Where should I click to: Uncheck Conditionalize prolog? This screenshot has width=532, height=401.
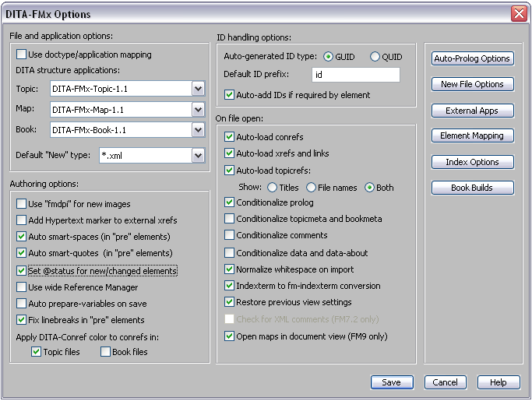pos(229,202)
